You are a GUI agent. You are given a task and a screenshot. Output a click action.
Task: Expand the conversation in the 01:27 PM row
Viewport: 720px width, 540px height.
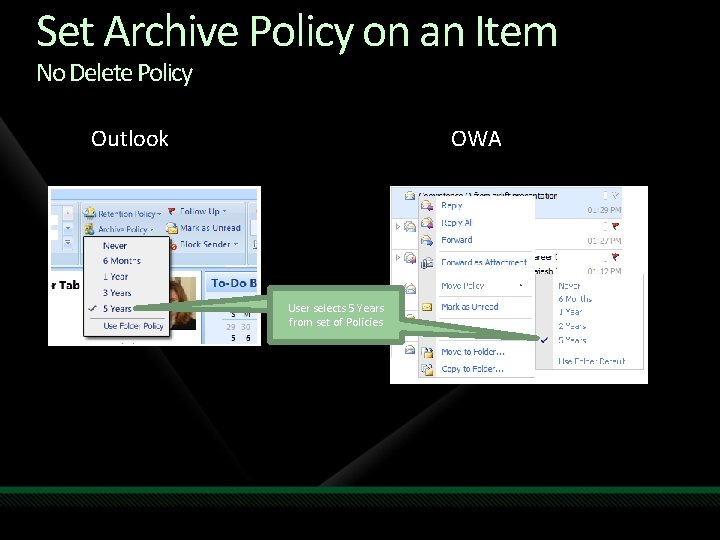(x=398, y=226)
